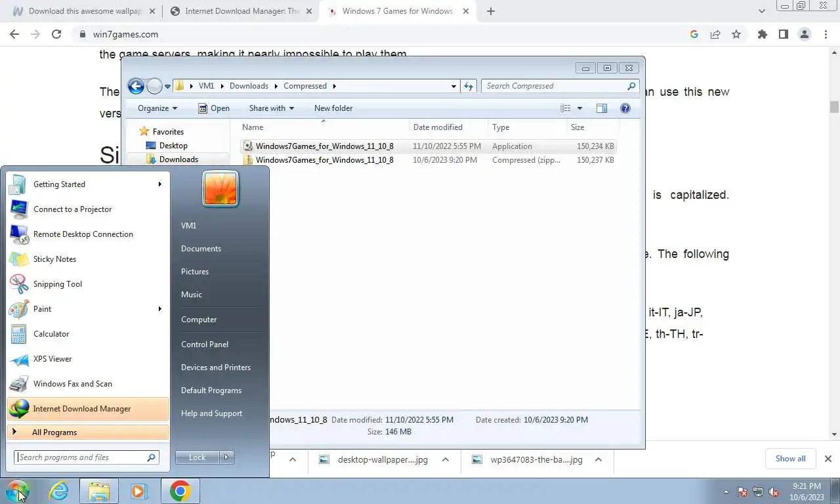Screen dimensions: 840x504
Task: Switch to Chrome in the taskbar
Action: coord(180,491)
